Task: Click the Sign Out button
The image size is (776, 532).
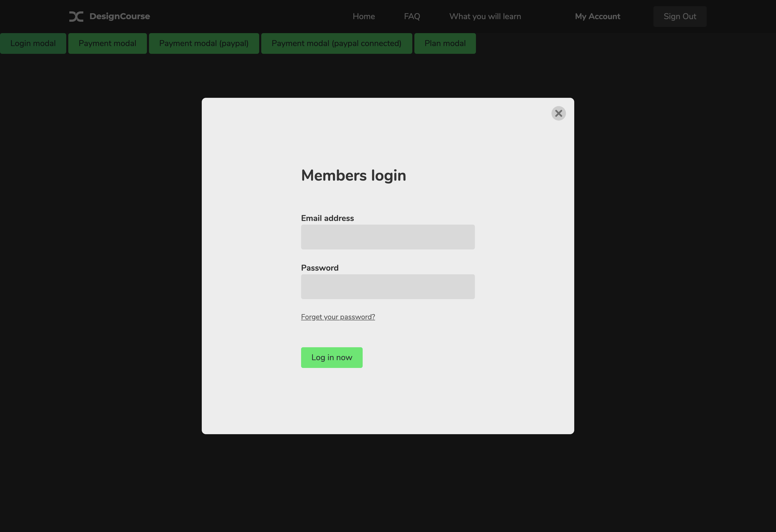Action: (680, 16)
